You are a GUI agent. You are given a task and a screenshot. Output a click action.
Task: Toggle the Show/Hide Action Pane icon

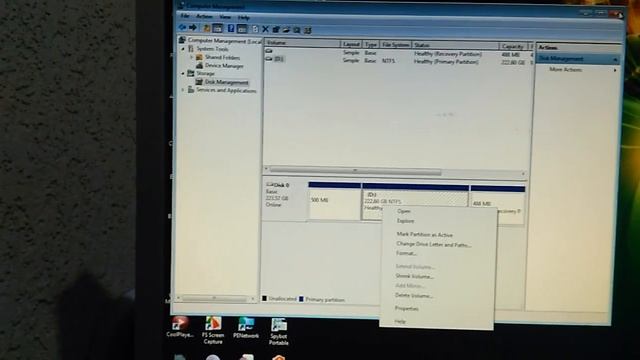click(x=242, y=29)
